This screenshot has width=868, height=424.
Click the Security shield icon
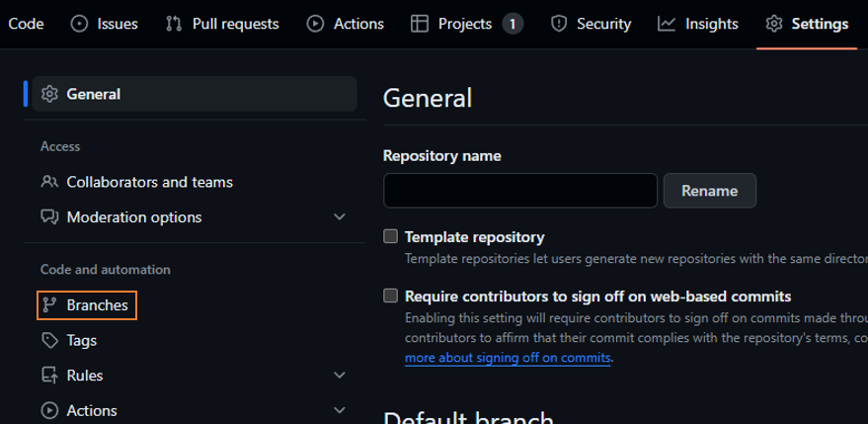pyautogui.click(x=559, y=24)
